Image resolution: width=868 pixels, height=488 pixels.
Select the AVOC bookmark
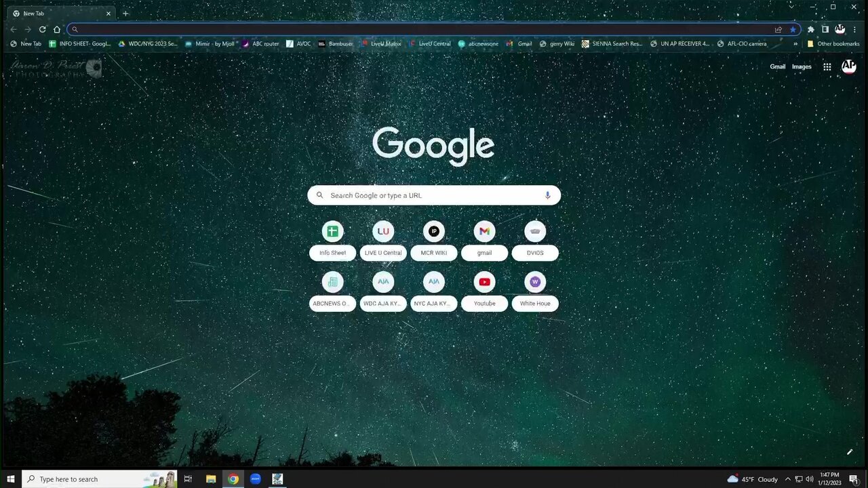point(298,44)
